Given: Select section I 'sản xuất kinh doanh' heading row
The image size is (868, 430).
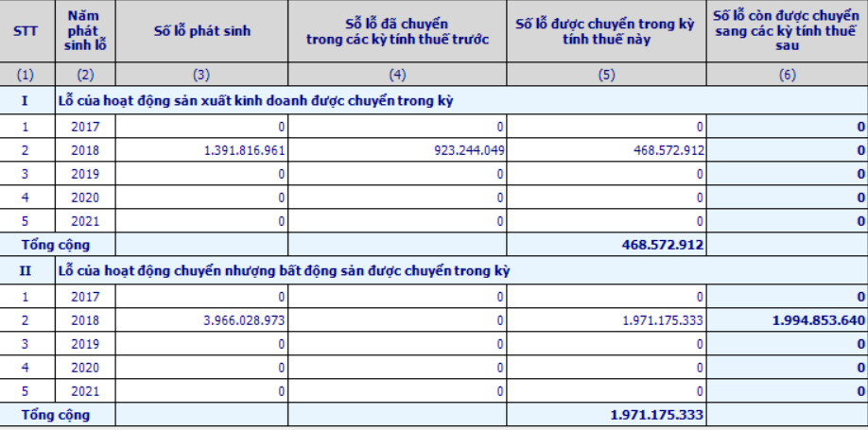Looking at the screenshot, I should [255, 101].
